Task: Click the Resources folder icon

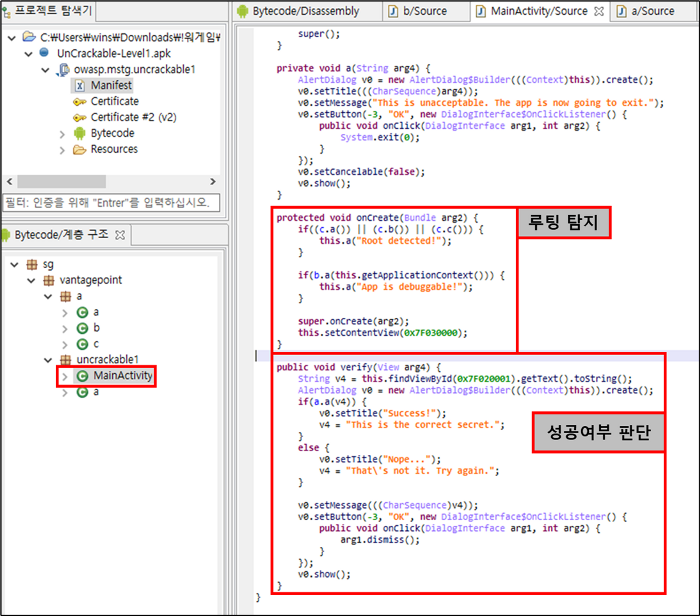Action: click(79, 150)
